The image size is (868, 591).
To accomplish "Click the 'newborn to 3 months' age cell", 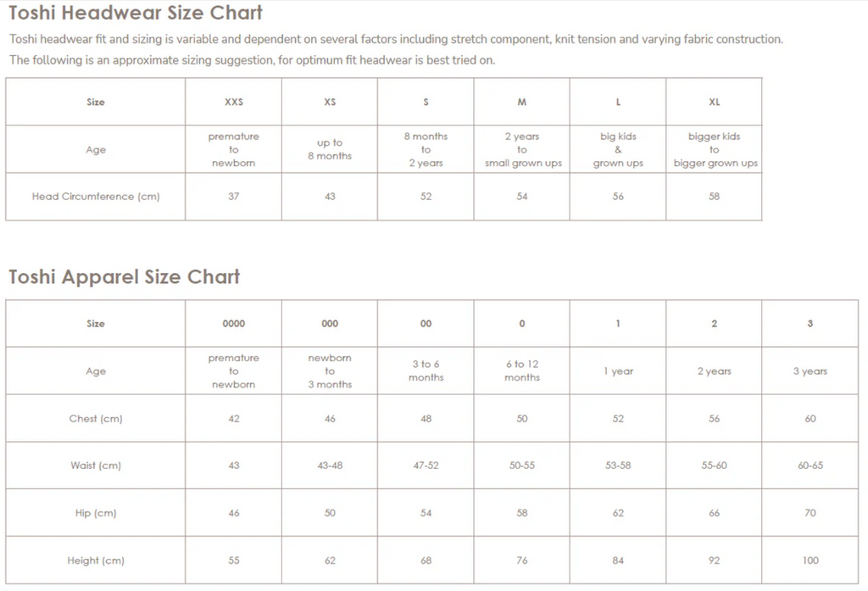I will click(x=330, y=371).
